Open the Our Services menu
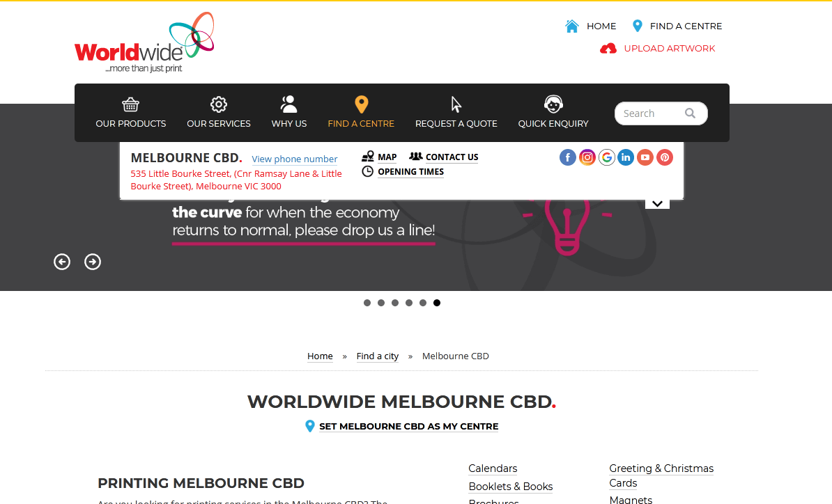This screenshot has width=832, height=504. tap(219, 113)
